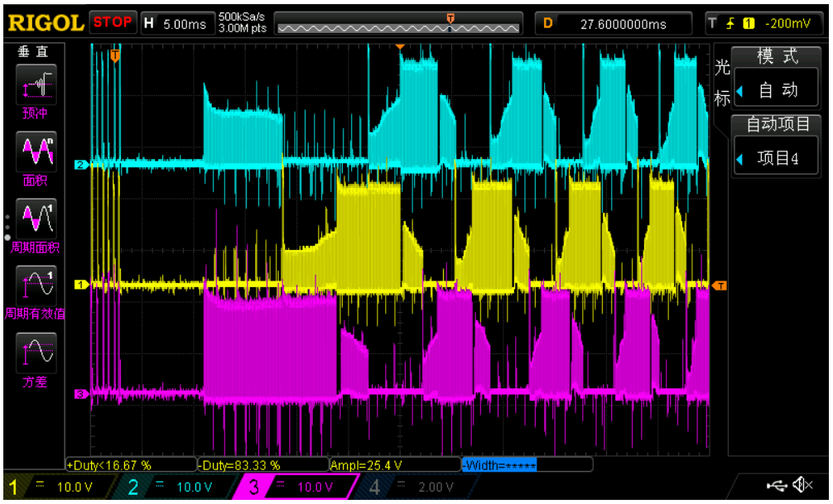The height and width of the screenshot is (504, 833).
Task: Select channel 2 10.0 V label
Action: [194, 487]
